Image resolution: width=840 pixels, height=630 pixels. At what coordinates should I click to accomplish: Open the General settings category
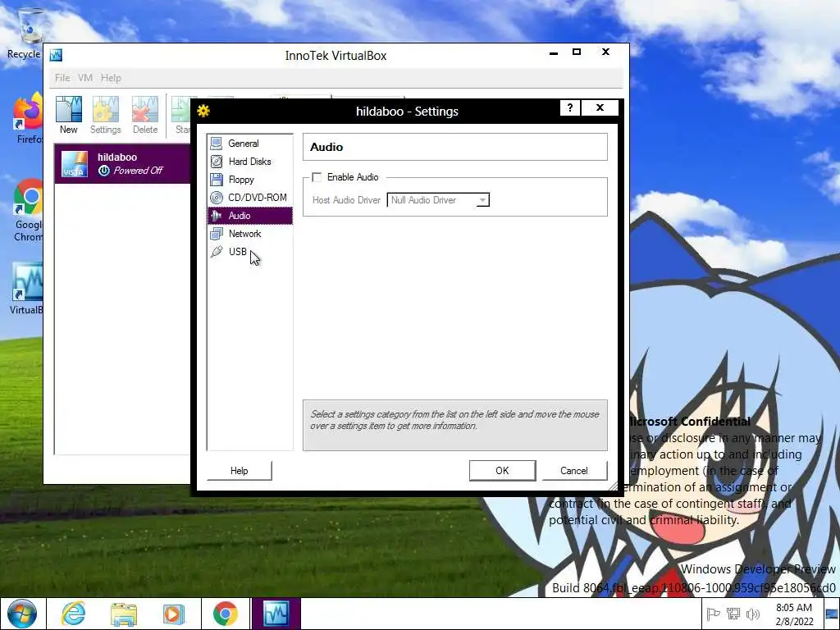[x=249, y=144]
